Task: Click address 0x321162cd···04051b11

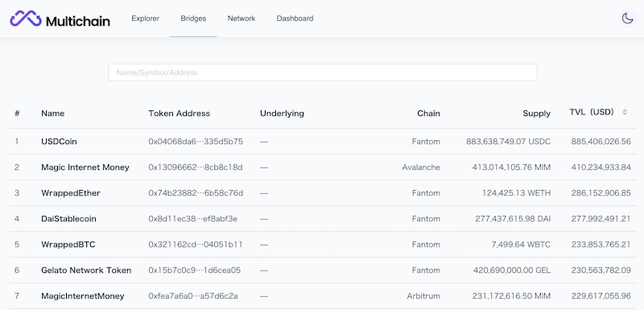Action: (x=195, y=245)
